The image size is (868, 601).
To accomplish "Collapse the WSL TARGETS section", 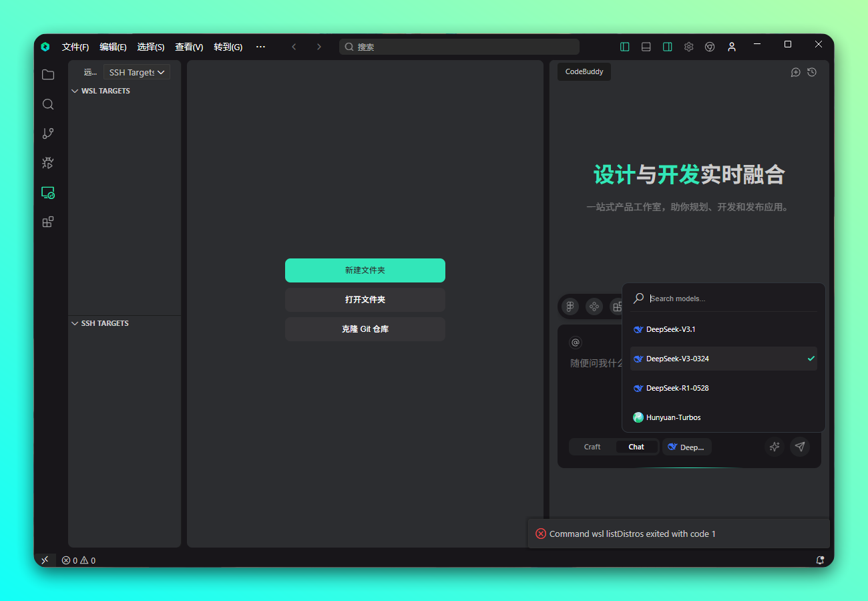I will (x=75, y=91).
